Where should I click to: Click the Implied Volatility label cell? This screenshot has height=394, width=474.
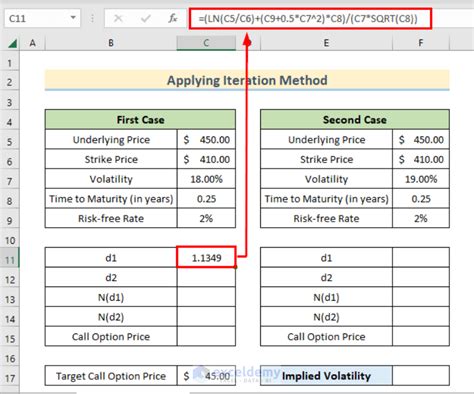[x=326, y=376]
